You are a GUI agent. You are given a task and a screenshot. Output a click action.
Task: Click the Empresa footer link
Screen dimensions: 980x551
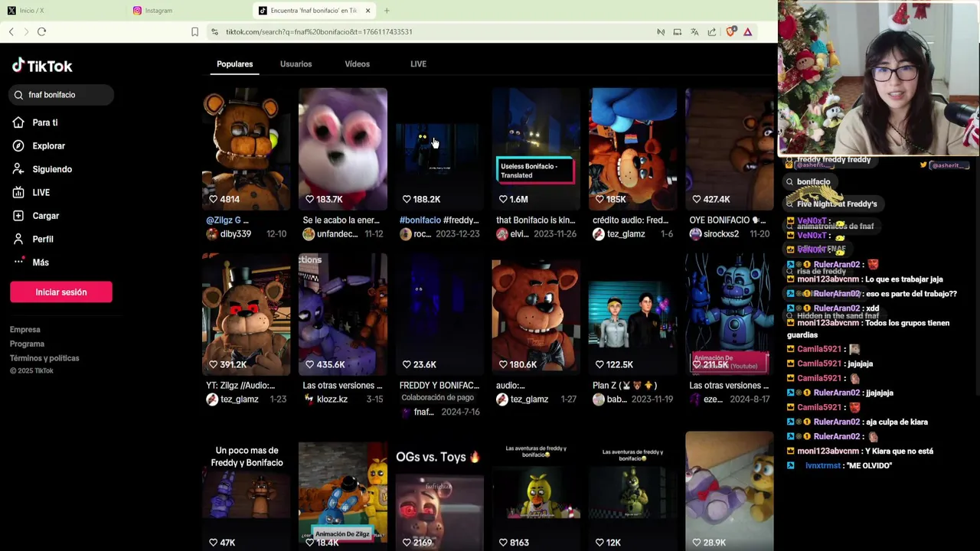(24, 330)
